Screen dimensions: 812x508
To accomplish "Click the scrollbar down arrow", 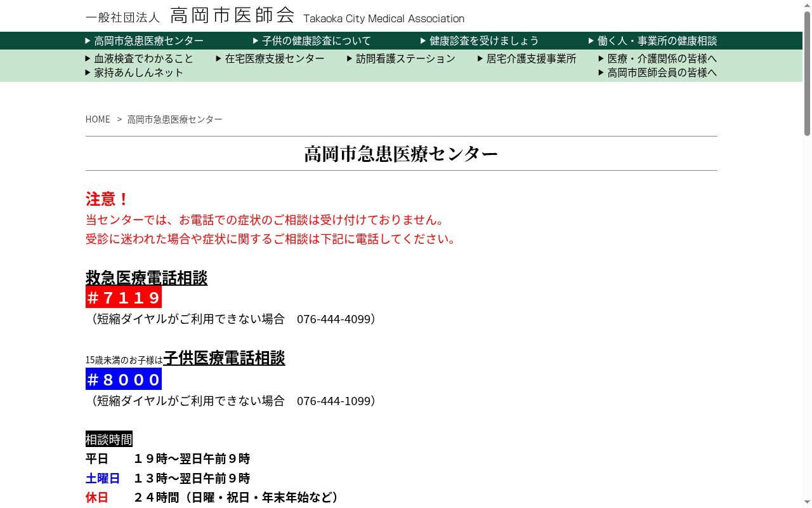I will coord(807,503).
